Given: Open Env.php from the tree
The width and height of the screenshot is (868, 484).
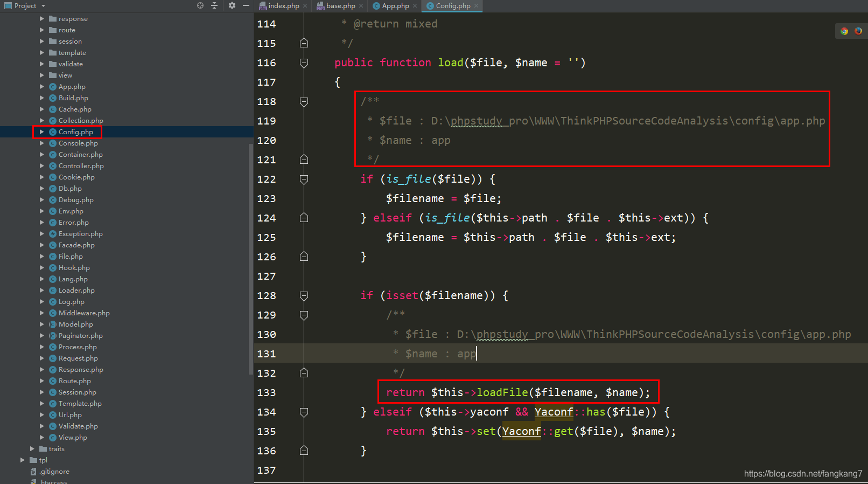Looking at the screenshot, I should [x=71, y=211].
